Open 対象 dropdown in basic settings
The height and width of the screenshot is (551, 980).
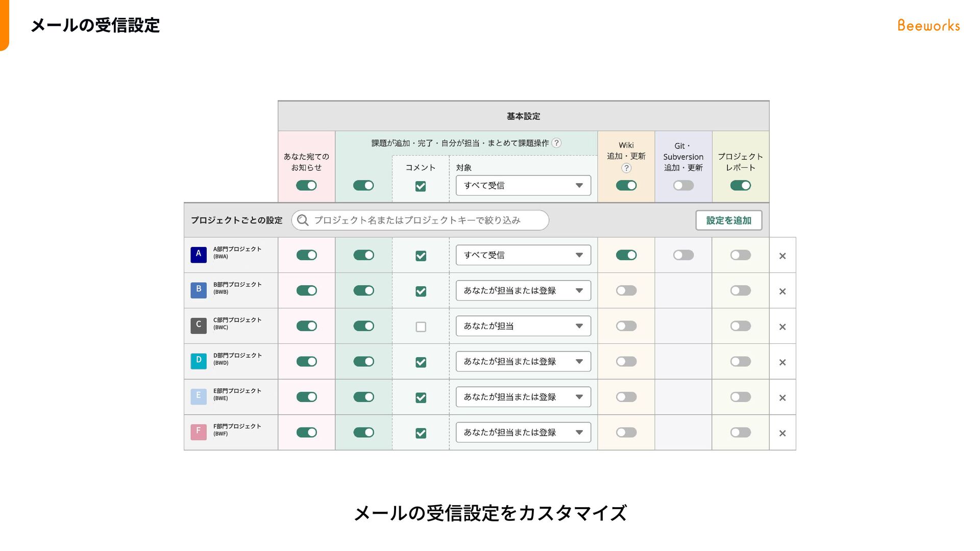coord(523,185)
